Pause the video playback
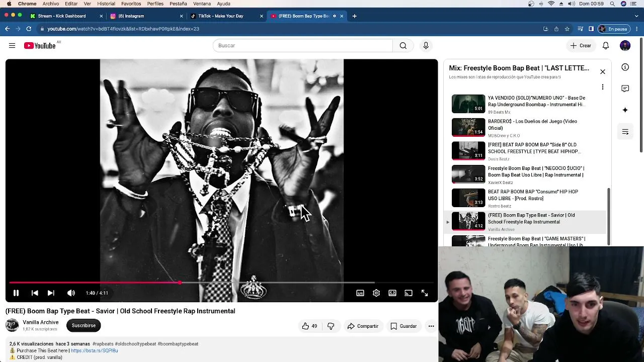This screenshot has height=362, width=644. coord(16,293)
